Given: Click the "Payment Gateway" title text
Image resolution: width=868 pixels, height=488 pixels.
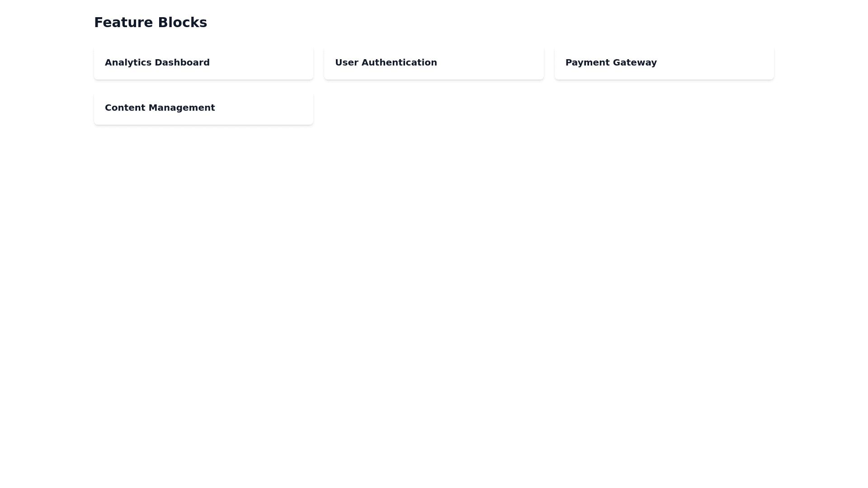Looking at the screenshot, I should [611, 62].
